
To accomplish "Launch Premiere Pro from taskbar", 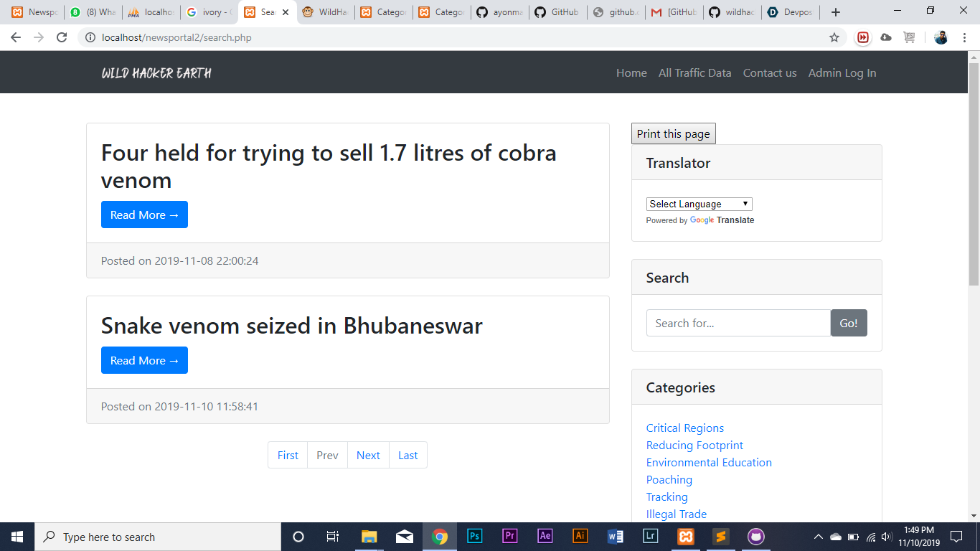I will tap(510, 536).
